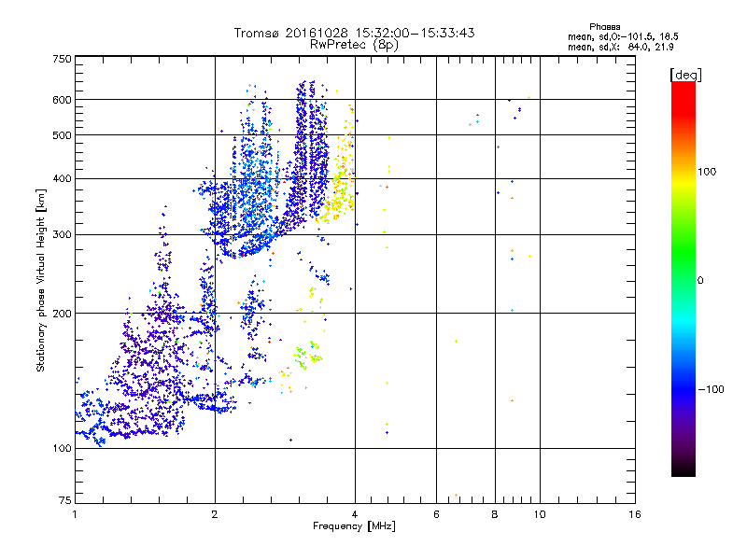Click y-axis tick label '400'
Screen dimensions: 747x560
pos(62,179)
